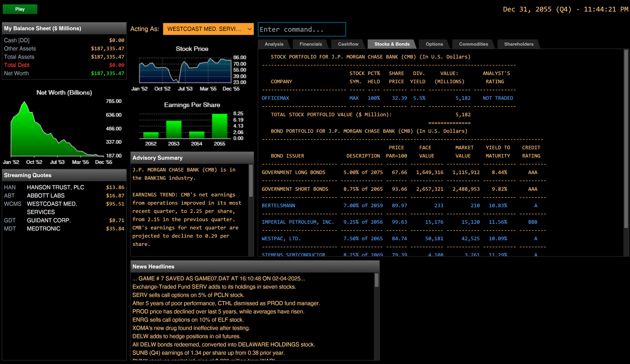630x364 pixels.
Task: Click headline SERV sells call options on PCLN
Action: click(188, 295)
